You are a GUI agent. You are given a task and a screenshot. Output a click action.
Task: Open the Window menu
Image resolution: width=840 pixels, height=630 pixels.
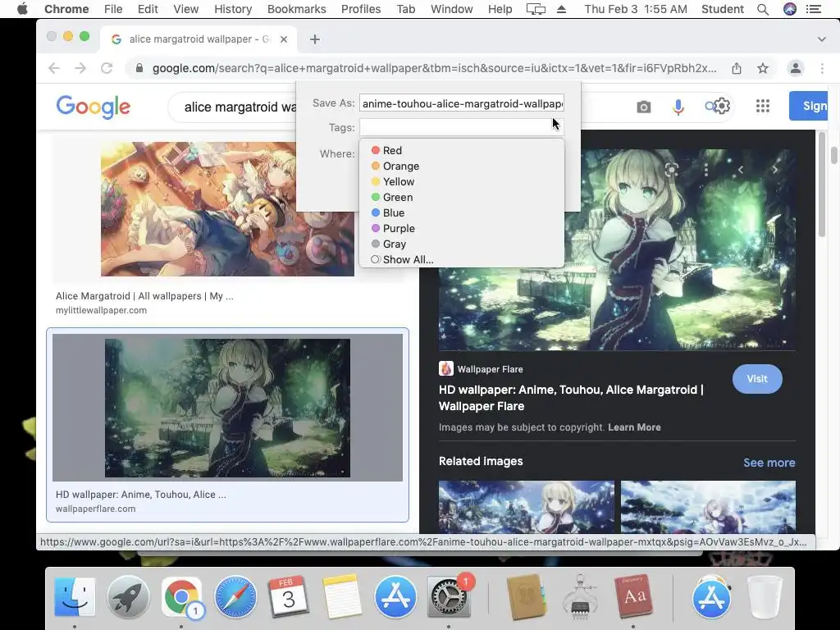coord(452,9)
